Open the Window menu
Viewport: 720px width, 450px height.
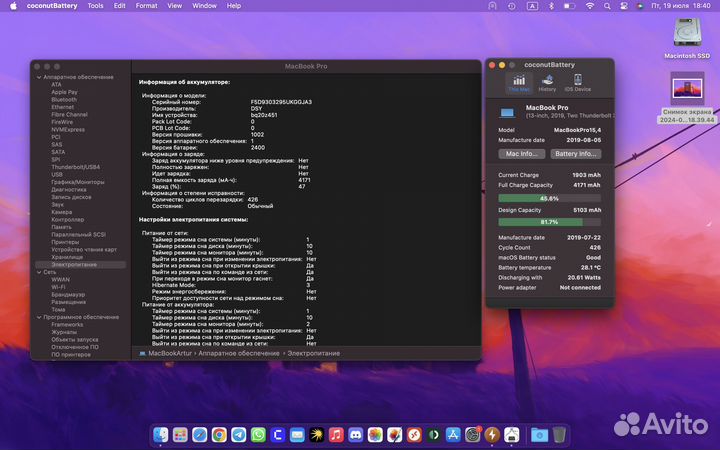pyautogui.click(x=204, y=6)
